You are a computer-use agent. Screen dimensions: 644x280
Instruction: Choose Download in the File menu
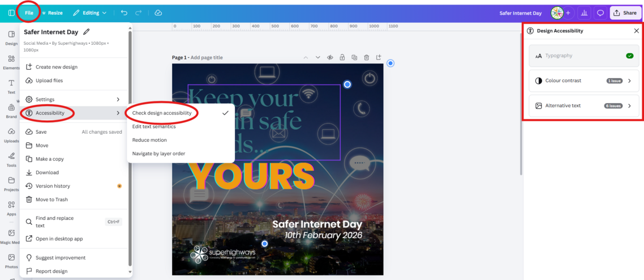(x=74, y=172)
